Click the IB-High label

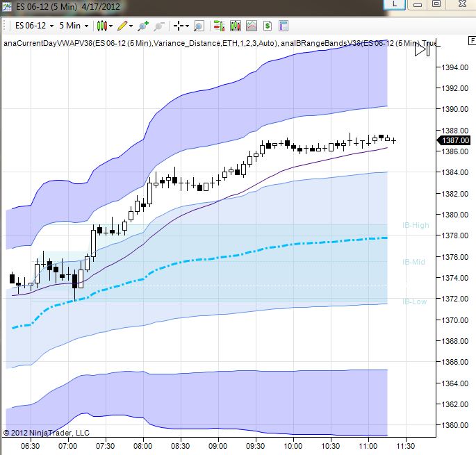(416, 225)
